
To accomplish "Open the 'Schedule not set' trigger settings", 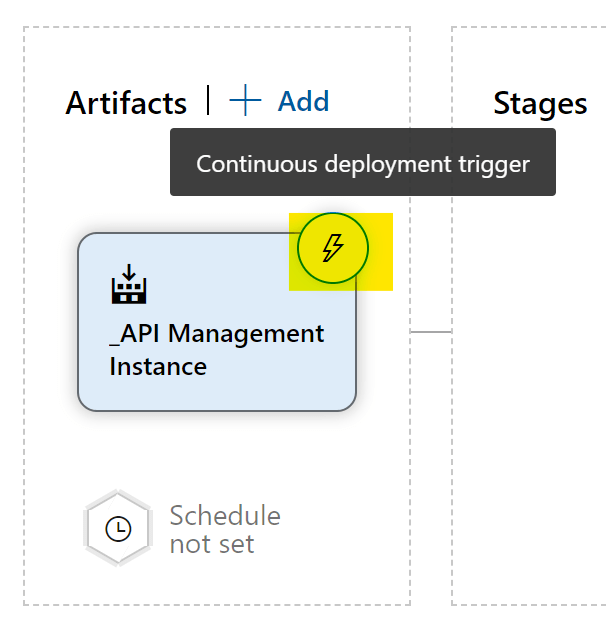I will pos(224,530).
